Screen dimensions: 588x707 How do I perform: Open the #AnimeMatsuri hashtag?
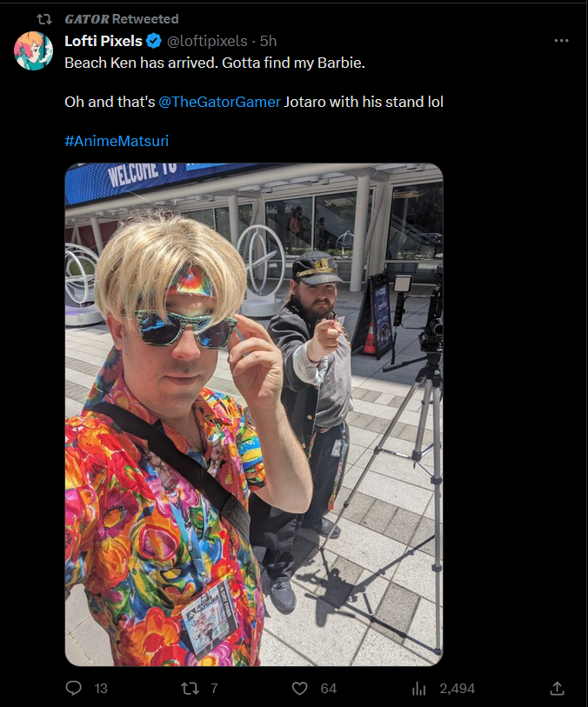tap(117, 141)
